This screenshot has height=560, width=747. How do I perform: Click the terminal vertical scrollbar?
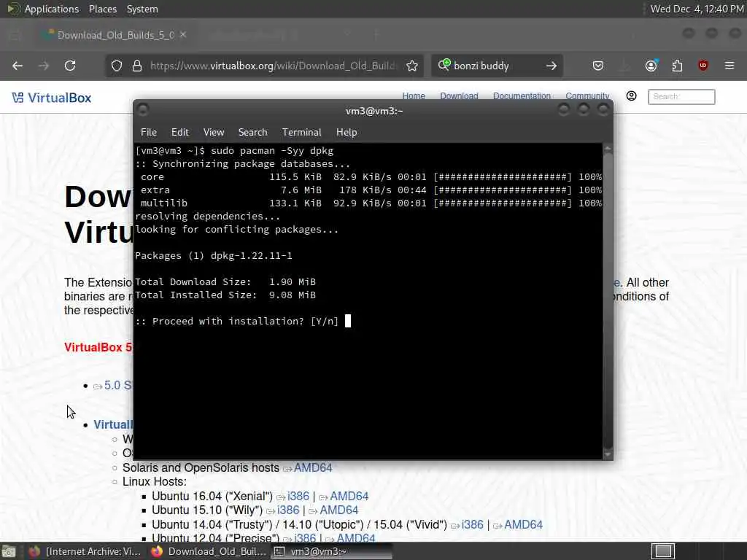608,301
